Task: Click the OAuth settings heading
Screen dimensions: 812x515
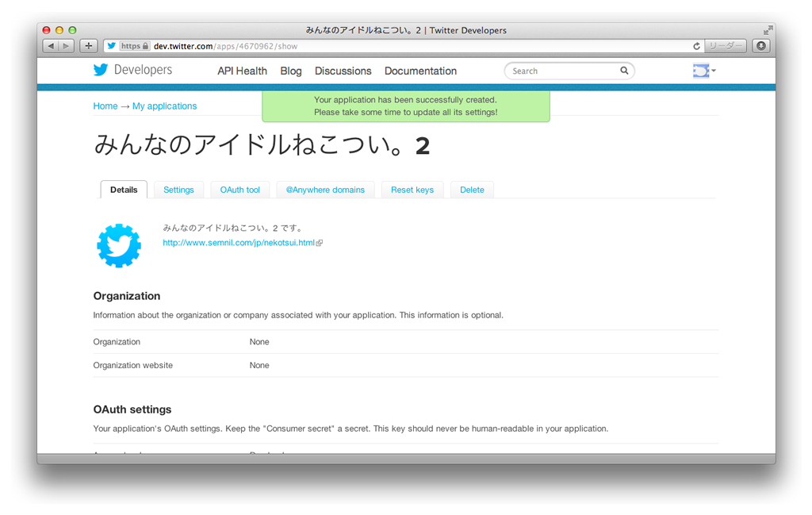Action: click(x=132, y=409)
